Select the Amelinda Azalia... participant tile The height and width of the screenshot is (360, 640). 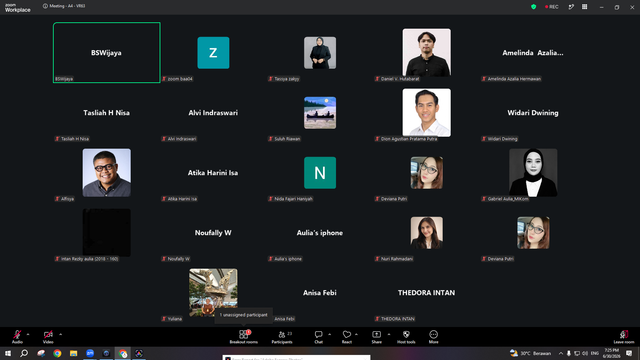(533, 53)
